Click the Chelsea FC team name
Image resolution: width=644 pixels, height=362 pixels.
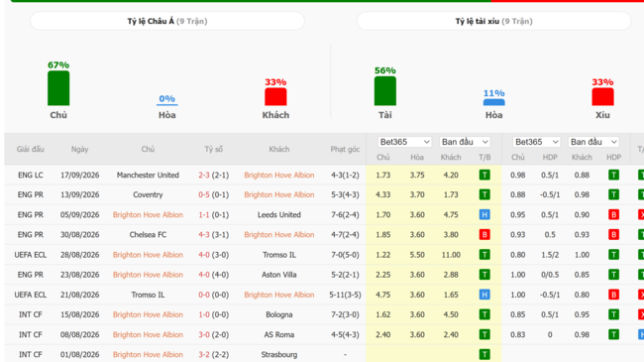148,234
